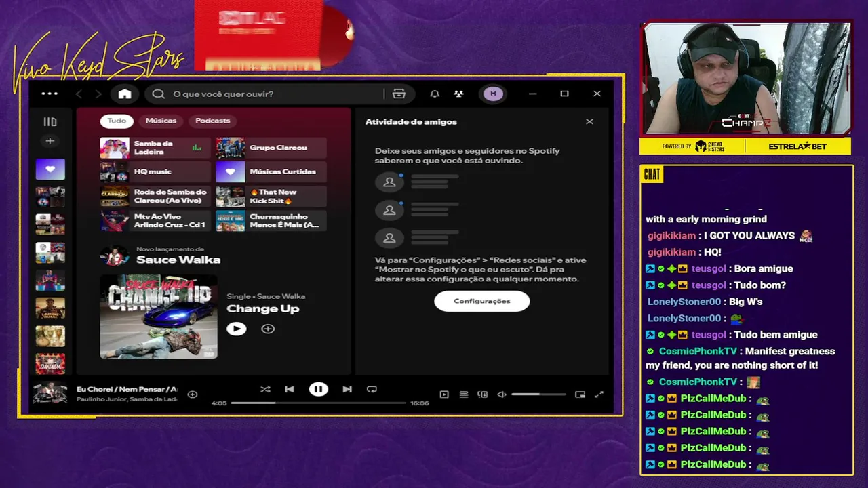Select the 'Tudo' filter chip
The width and height of the screenshot is (868, 488).
pos(117,121)
